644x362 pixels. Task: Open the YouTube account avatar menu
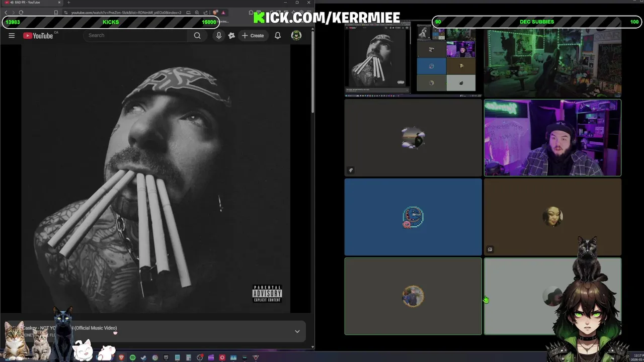tap(296, 35)
